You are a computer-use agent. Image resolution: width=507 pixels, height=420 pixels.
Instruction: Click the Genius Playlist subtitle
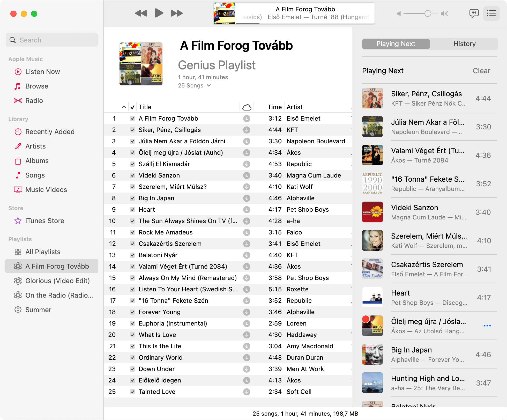coord(217,65)
